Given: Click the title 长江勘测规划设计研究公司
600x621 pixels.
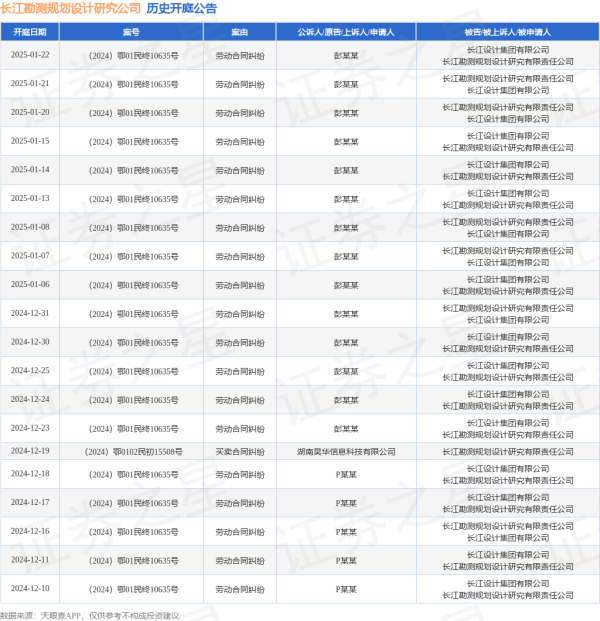Looking at the screenshot, I should click(x=70, y=8).
